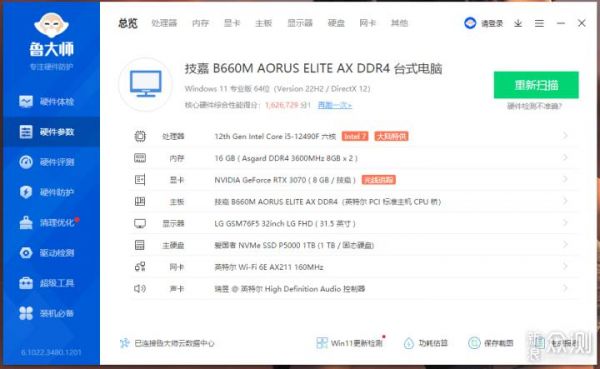Viewport: 600px width, 369px height.
Task: Click the Intel 7 badge
Action: pos(355,136)
